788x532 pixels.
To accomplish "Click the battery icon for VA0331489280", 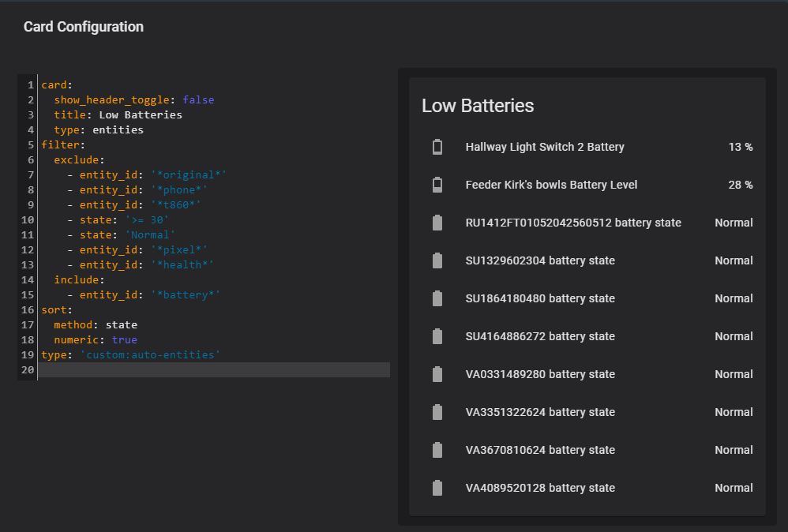I will pyautogui.click(x=436, y=373).
